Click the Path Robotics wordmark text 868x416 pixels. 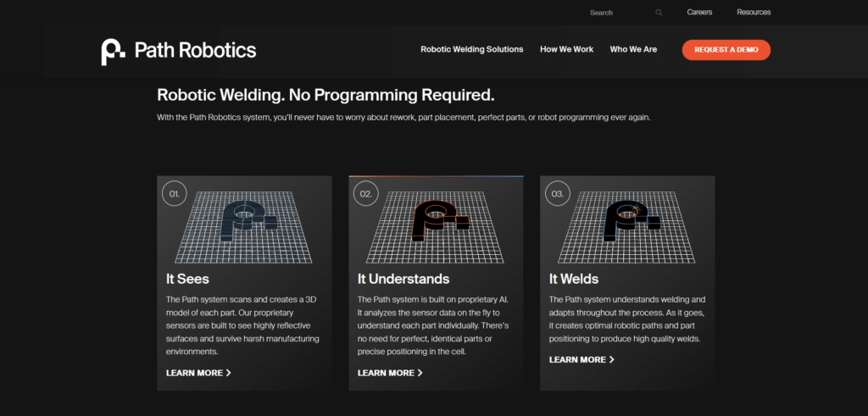(196, 51)
